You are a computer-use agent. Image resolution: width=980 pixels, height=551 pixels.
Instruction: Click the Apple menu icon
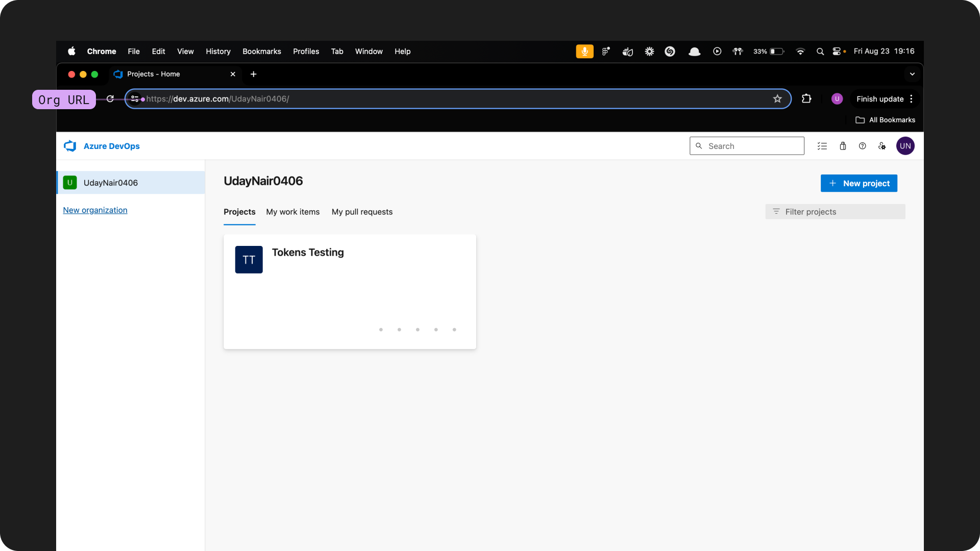(x=71, y=51)
